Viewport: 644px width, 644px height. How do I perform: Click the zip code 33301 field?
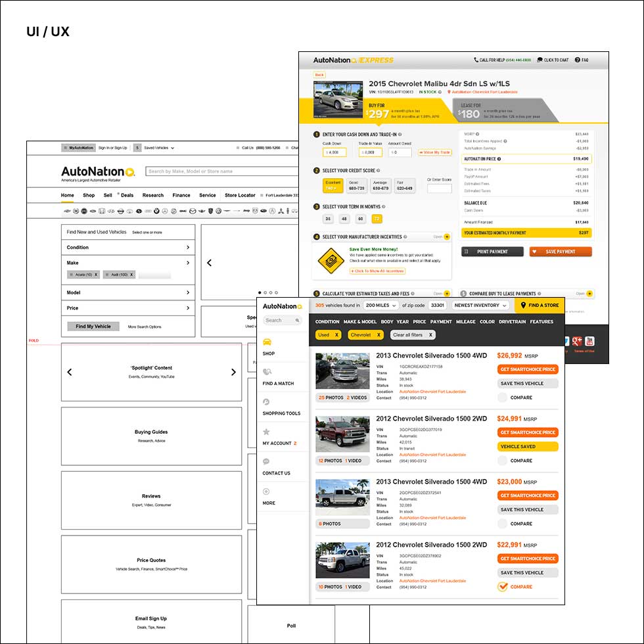tap(438, 306)
